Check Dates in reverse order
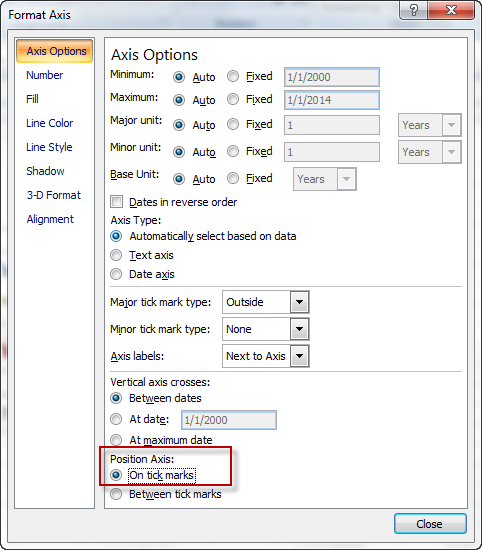The image size is (482, 550). [116, 202]
